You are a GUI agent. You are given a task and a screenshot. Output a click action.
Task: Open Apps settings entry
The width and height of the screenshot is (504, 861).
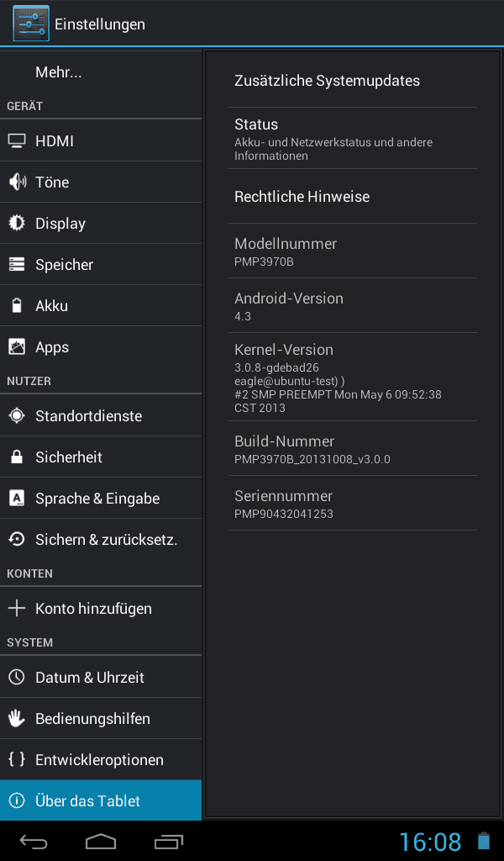click(x=101, y=347)
